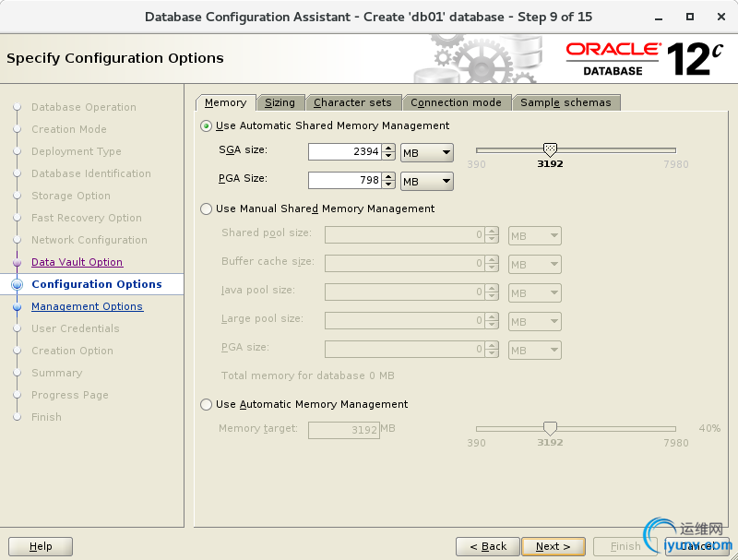Open the Connection mode tab
Viewport: 738px width, 560px height.
pos(456,102)
